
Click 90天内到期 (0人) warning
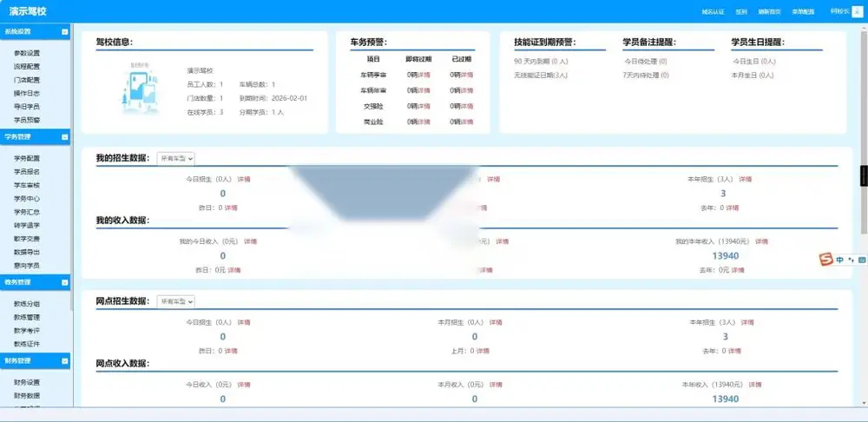tap(541, 61)
